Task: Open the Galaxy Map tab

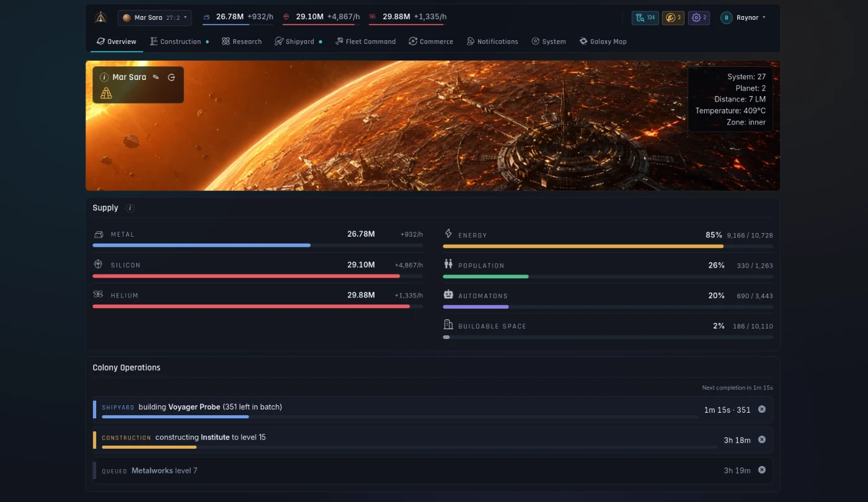Action: 603,42
